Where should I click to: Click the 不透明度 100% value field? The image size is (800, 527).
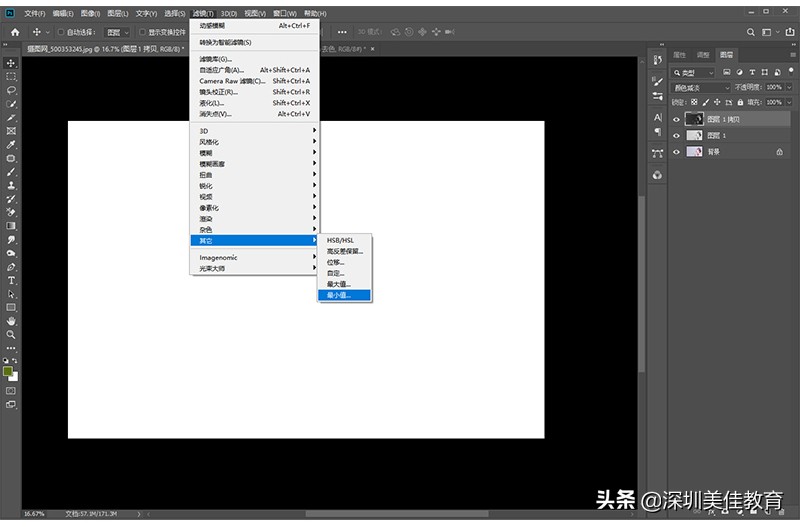pyautogui.click(x=774, y=87)
